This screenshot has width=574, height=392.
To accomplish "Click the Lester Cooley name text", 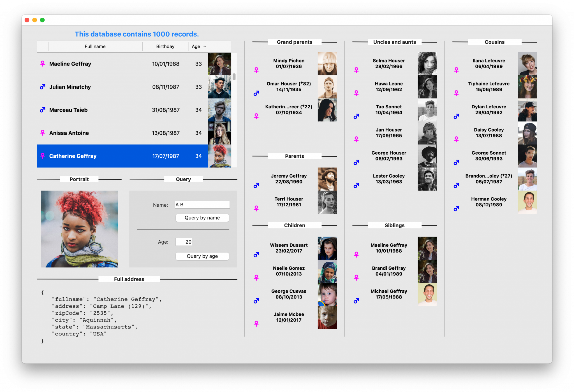I will tap(389, 176).
